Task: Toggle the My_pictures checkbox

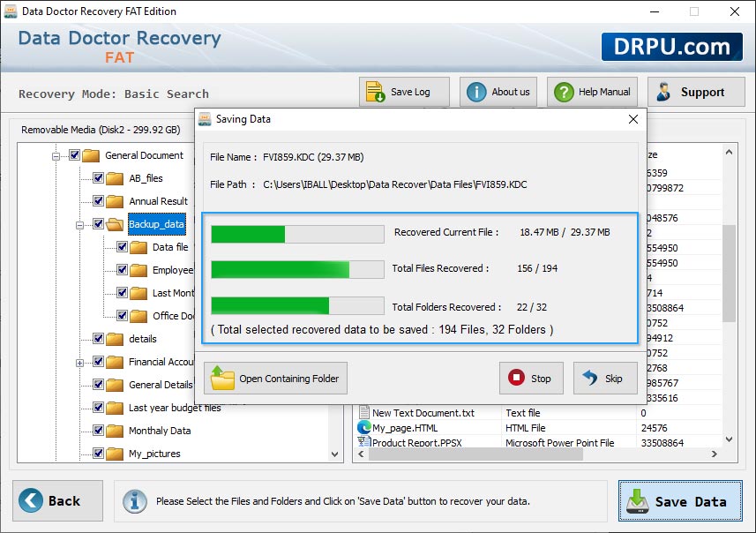Action: [x=98, y=454]
